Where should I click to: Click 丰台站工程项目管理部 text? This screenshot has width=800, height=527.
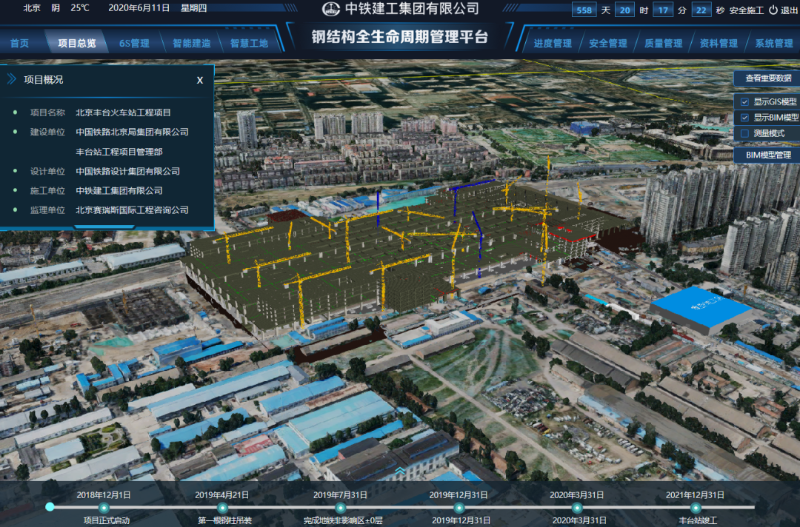119,152
